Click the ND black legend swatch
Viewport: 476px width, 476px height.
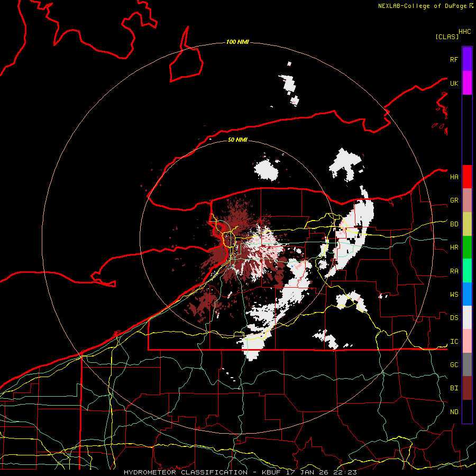tap(467, 411)
